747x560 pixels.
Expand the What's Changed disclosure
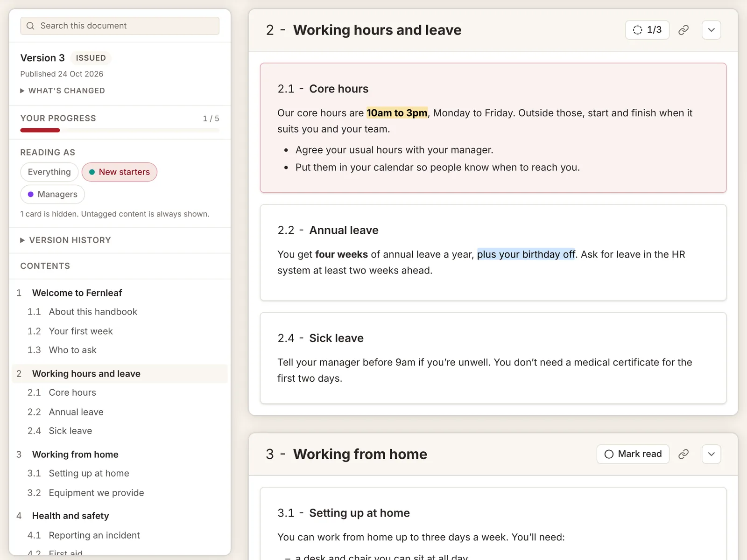[x=63, y=91]
